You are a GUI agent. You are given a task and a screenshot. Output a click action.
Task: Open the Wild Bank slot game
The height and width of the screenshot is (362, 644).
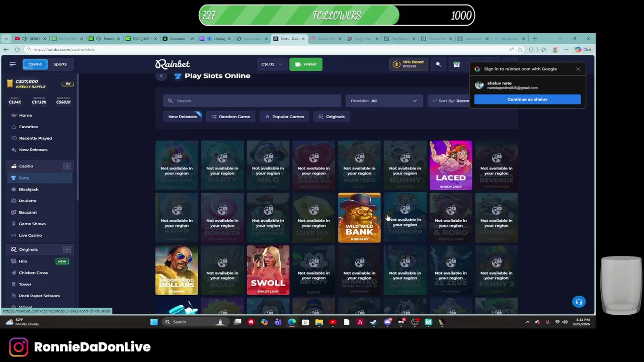359,218
